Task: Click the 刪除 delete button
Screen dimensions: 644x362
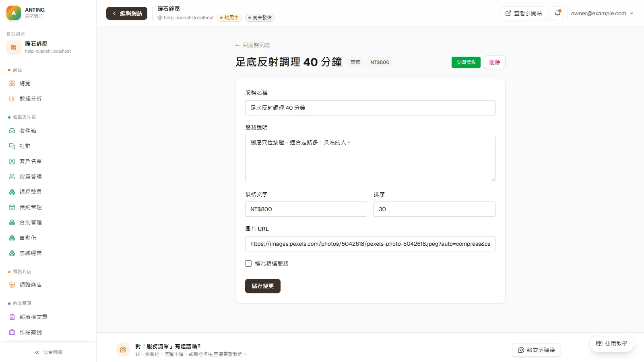Action: 495,62
